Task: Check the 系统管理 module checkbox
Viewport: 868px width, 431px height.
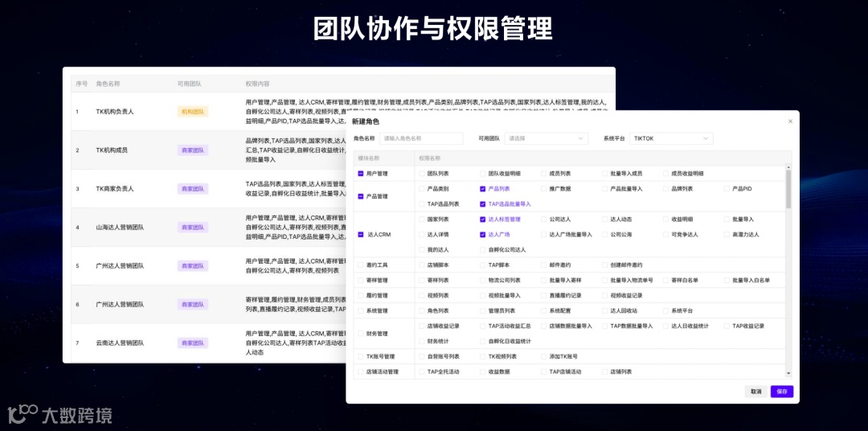Action: click(360, 310)
